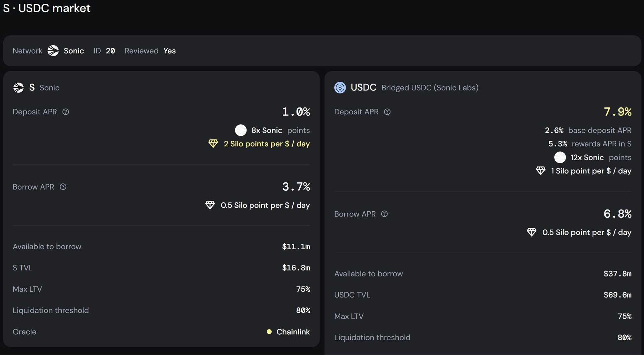Click the Bridged USDC (Sonic Labs) label

430,88
